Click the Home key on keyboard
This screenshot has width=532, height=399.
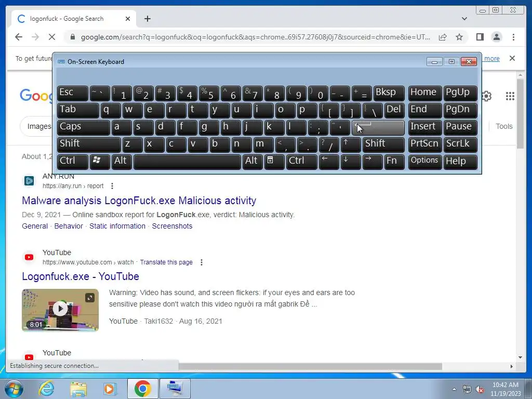point(425,94)
